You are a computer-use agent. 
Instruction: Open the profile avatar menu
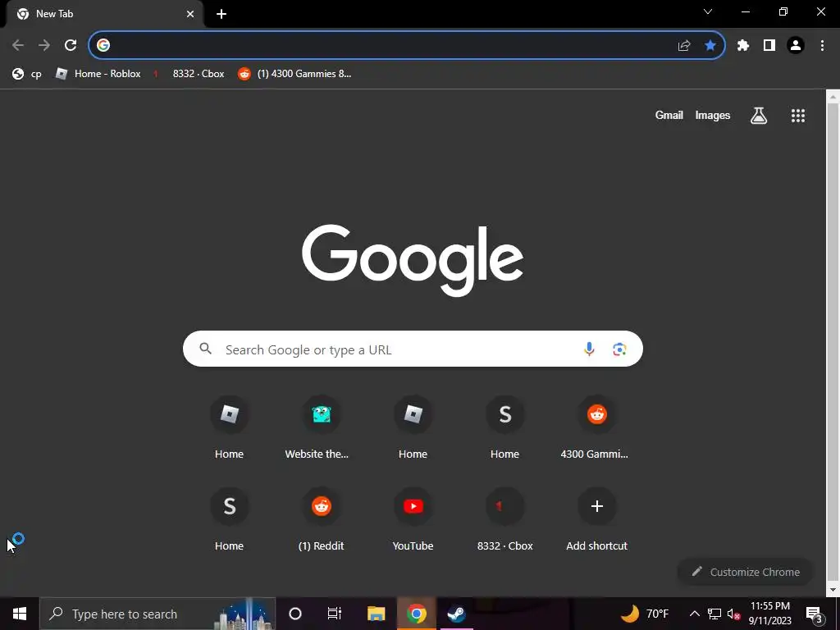pyautogui.click(x=796, y=46)
